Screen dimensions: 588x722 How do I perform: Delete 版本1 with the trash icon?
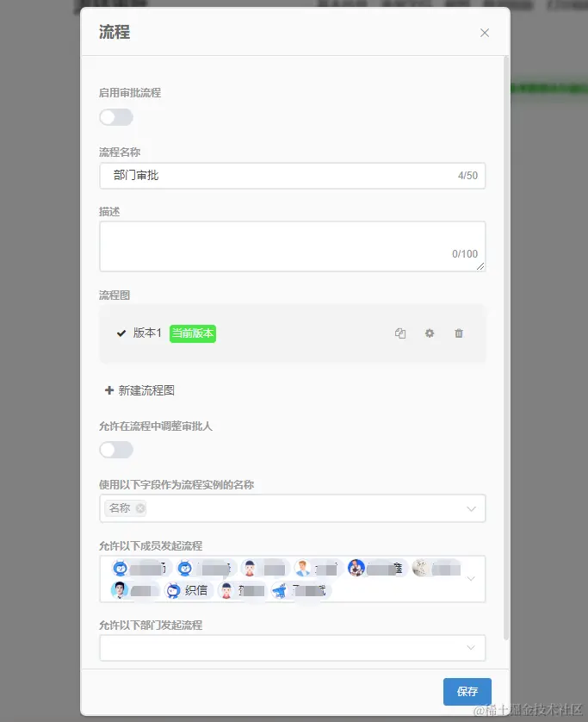[x=459, y=333]
